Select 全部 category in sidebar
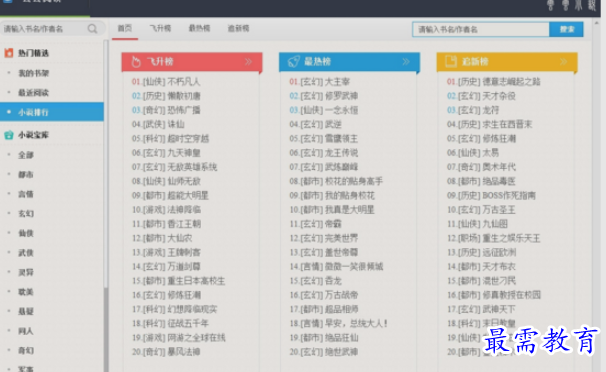Image resolution: width=606 pixels, height=372 pixels. pos(26,155)
